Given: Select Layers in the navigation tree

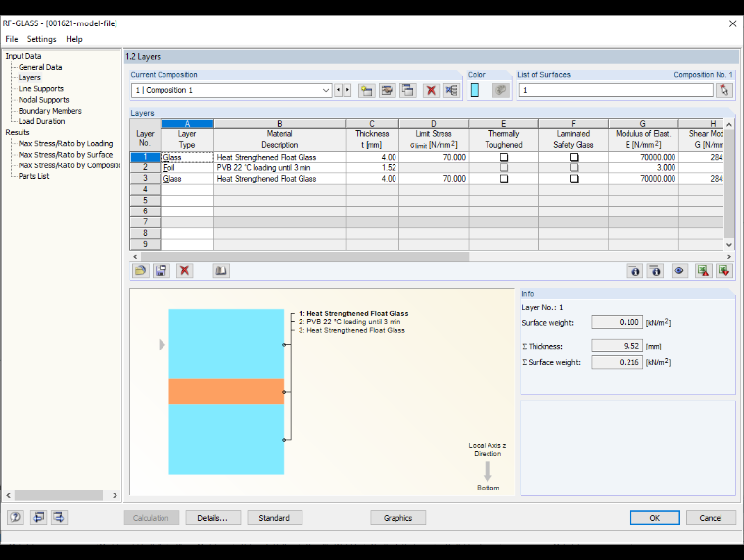Looking at the screenshot, I should (29, 77).
